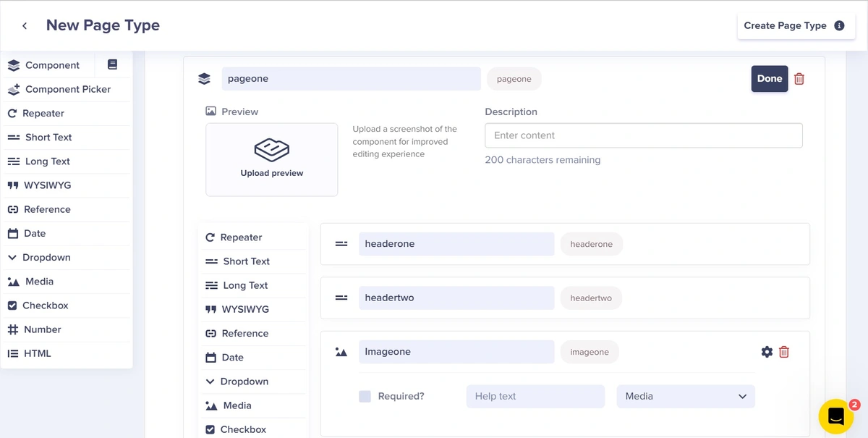This screenshot has width=868, height=438.
Task: Expand the Media type dropdown
Action: pos(685,396)
